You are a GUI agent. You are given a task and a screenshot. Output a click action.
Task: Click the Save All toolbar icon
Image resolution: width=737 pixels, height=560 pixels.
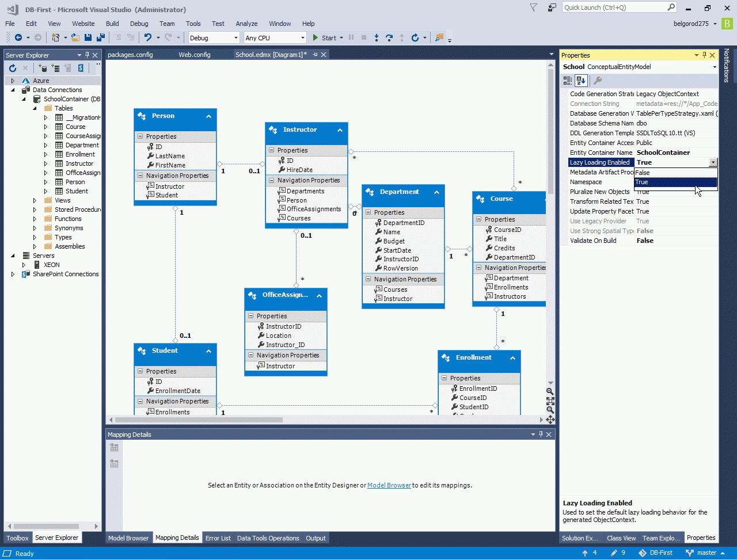[101, 38]
